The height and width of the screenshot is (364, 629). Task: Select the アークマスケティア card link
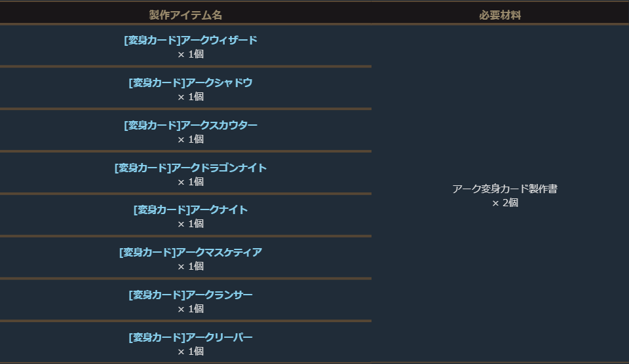coord(191,253)
